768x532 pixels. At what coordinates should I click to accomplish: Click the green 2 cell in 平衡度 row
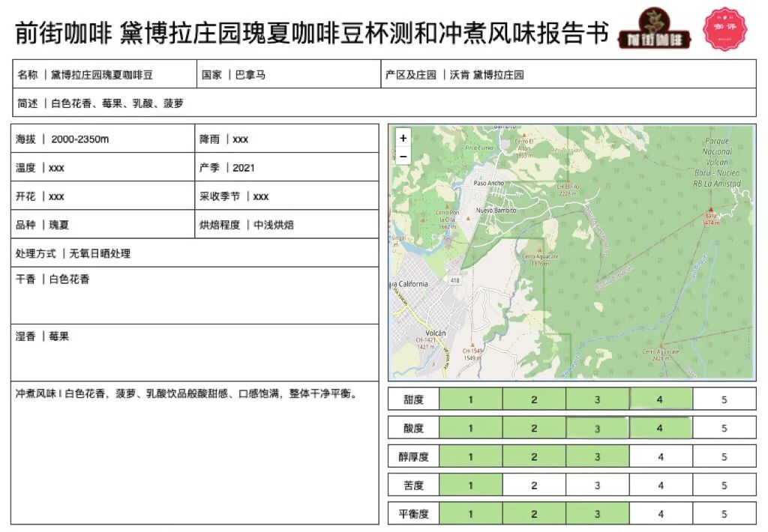(x=534, y=513)
